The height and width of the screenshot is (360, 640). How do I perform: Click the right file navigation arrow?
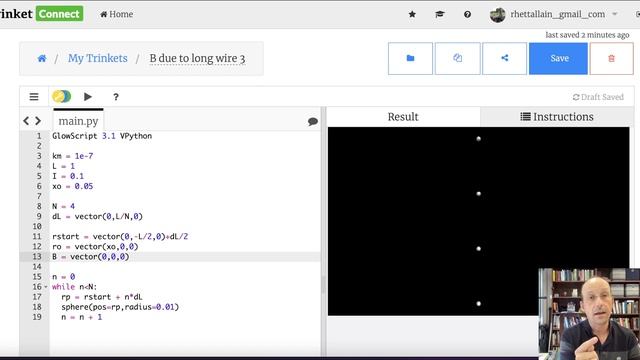pos(38,121)
